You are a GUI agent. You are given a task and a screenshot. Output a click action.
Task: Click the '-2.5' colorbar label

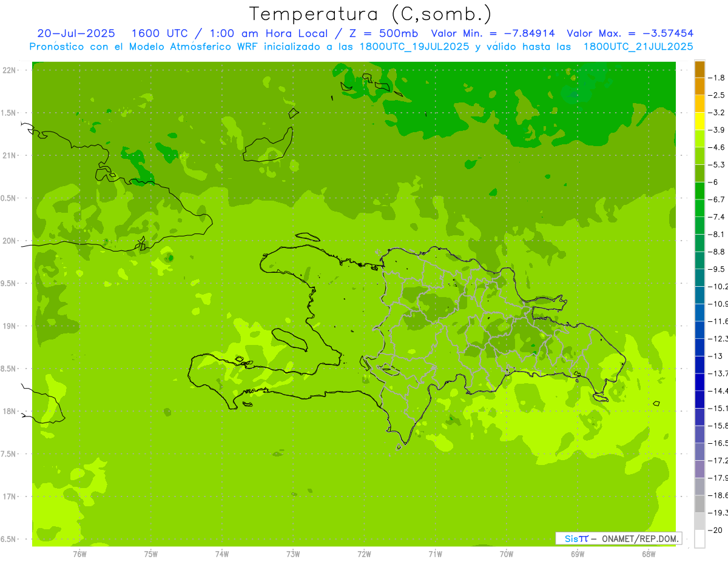(716, 95)
